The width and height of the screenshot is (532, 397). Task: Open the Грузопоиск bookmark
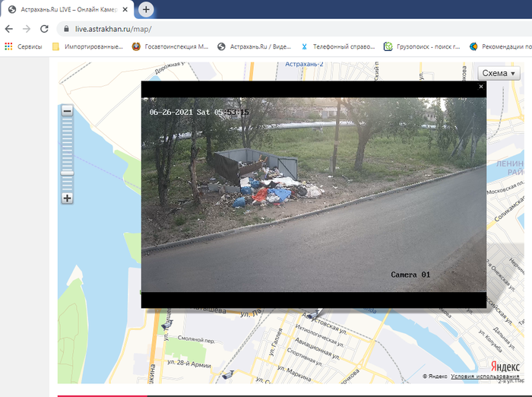click(x=422, y=46)
